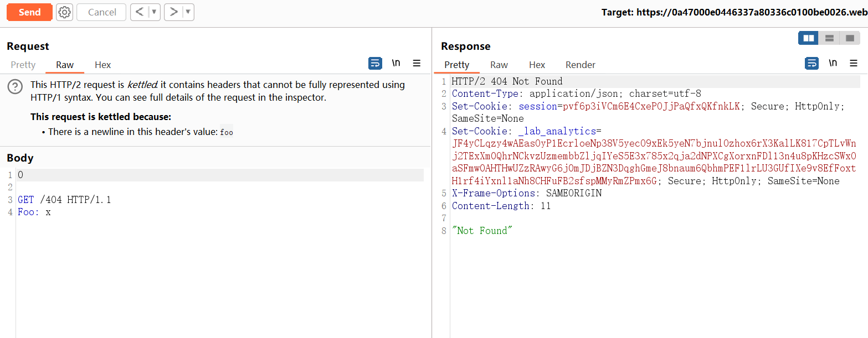Select the top-bottom stacked layout icon

(x=829, y=38)
